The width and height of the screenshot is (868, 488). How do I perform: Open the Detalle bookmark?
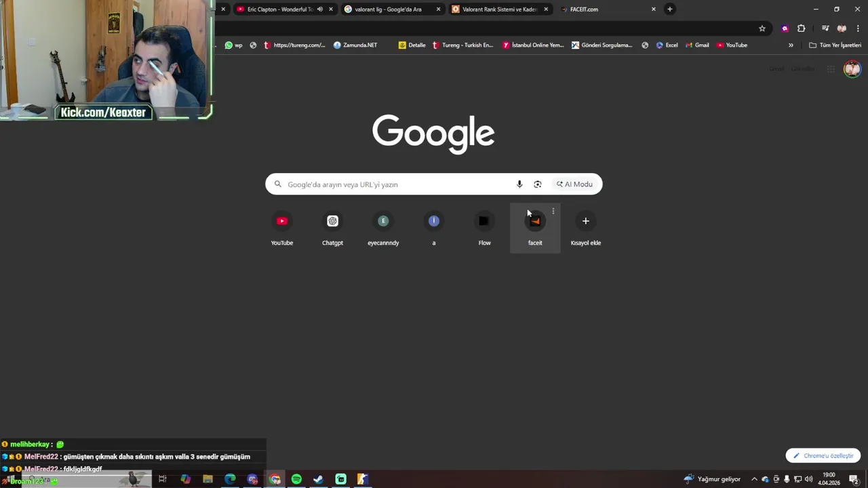click(x=412, y=45)
